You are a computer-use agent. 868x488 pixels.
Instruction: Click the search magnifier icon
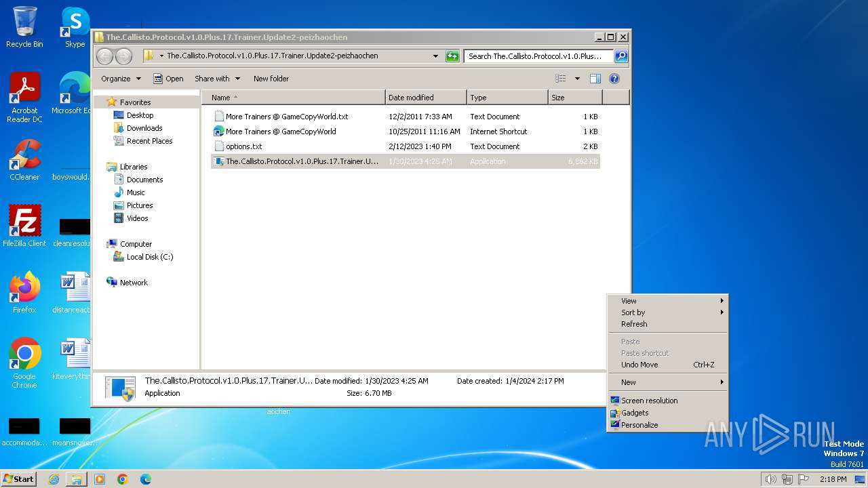[x=620, y=56]
